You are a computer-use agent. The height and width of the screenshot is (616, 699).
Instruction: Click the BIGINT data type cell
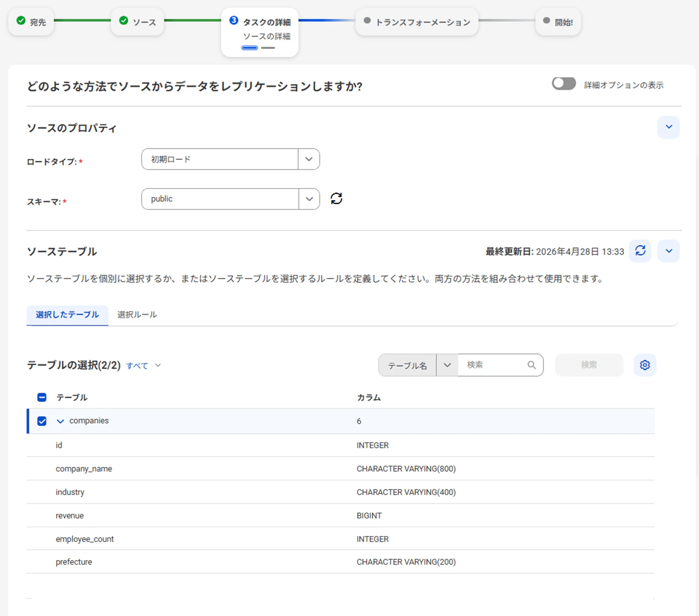tap(369, 516)
